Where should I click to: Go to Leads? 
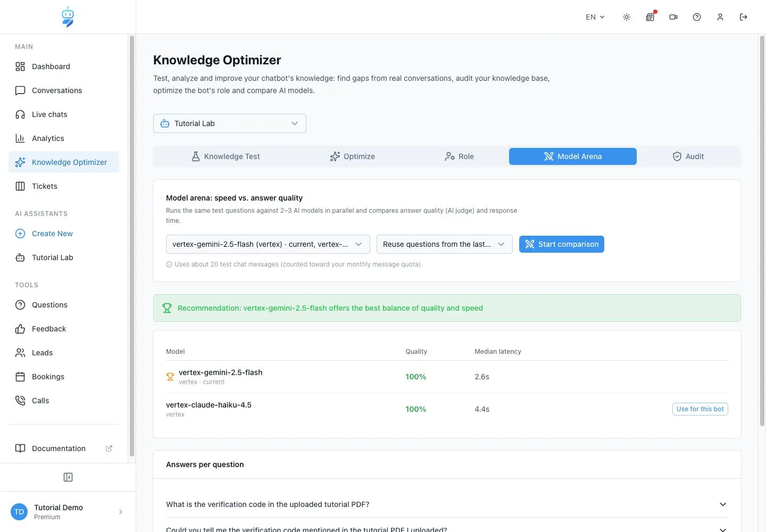64,353
